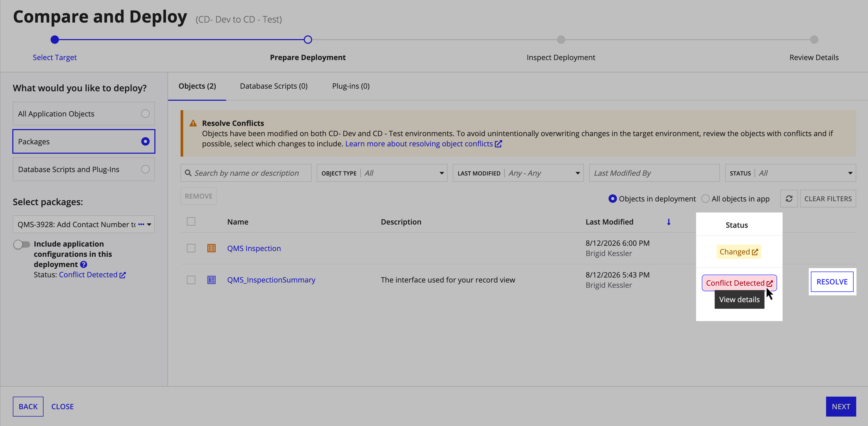Click the warning icon in Resolve Conflicts banner
868x426 pixels.
click(193, 124)
